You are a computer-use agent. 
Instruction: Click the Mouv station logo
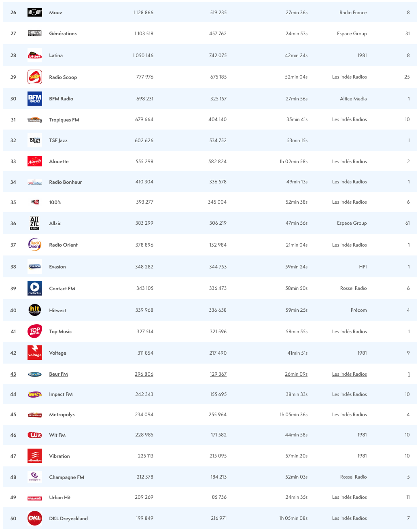coord(35,13)
